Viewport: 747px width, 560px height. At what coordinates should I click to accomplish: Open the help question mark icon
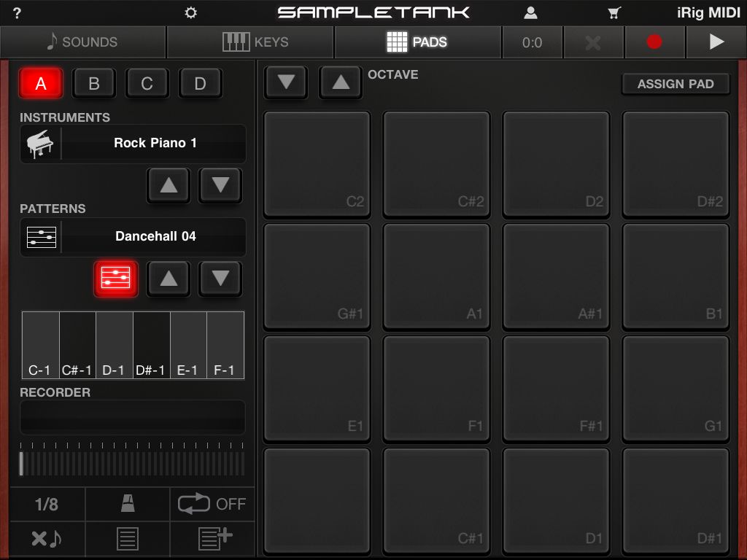(x=18, y=13)
